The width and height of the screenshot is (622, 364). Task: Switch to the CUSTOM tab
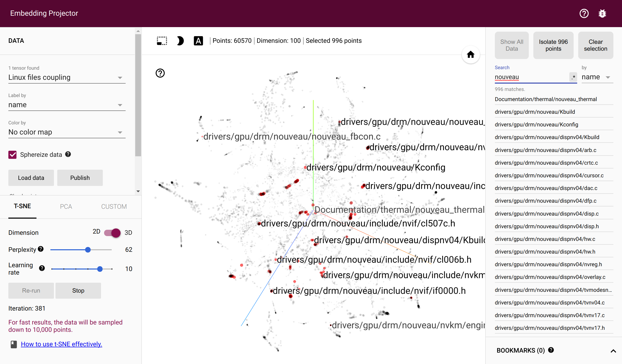coord(114,206)
